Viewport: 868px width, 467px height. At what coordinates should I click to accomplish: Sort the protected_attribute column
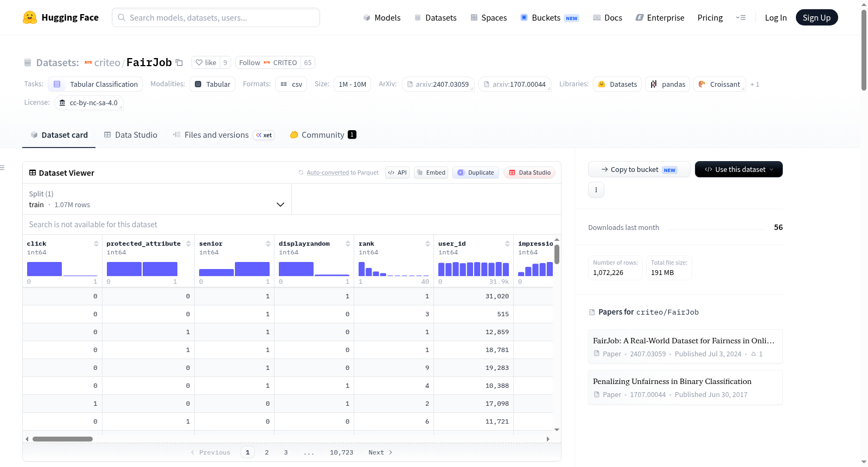tap(188, 244)
